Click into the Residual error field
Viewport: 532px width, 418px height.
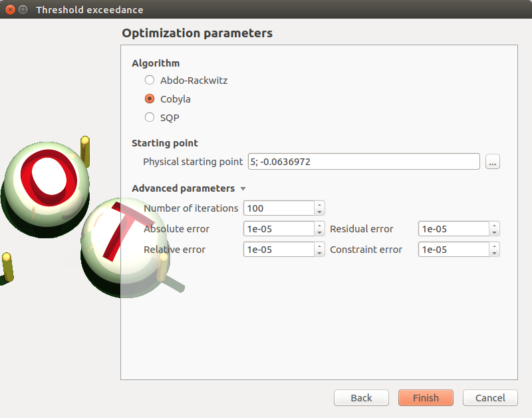click(453, 229)
